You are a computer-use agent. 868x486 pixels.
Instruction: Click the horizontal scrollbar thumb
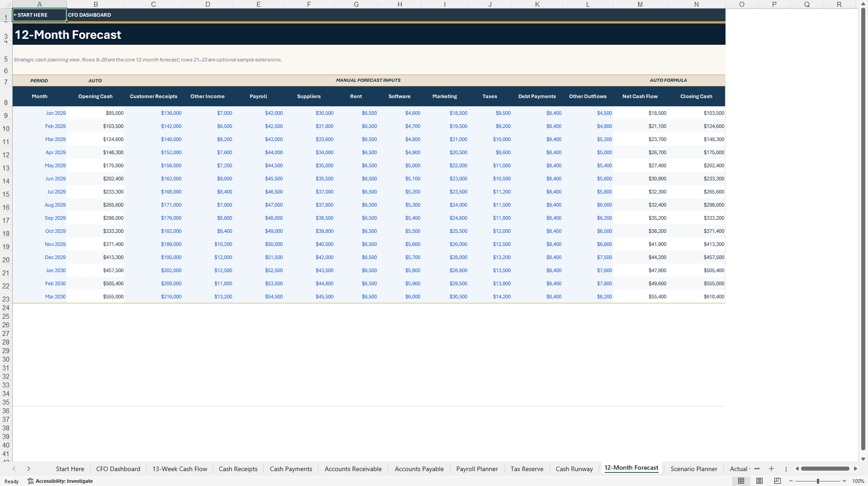coord(825,469)
